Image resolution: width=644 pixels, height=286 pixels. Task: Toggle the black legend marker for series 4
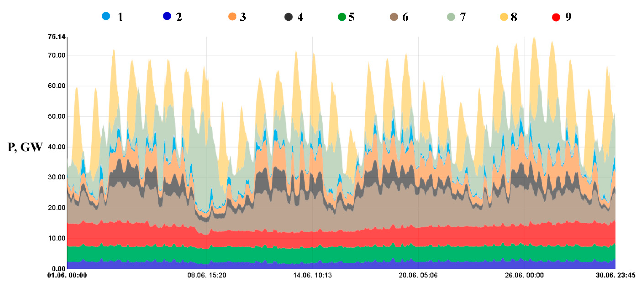[x=288, y=17]
